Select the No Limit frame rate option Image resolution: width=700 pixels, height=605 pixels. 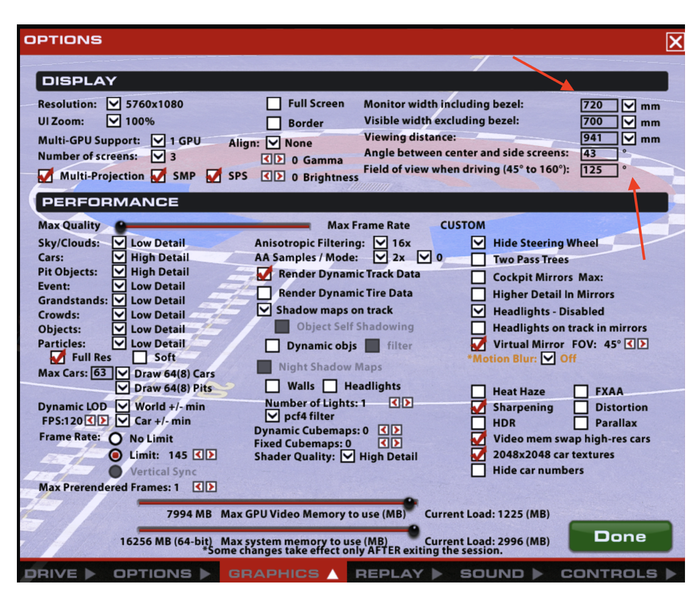click(x=115, y=438)
